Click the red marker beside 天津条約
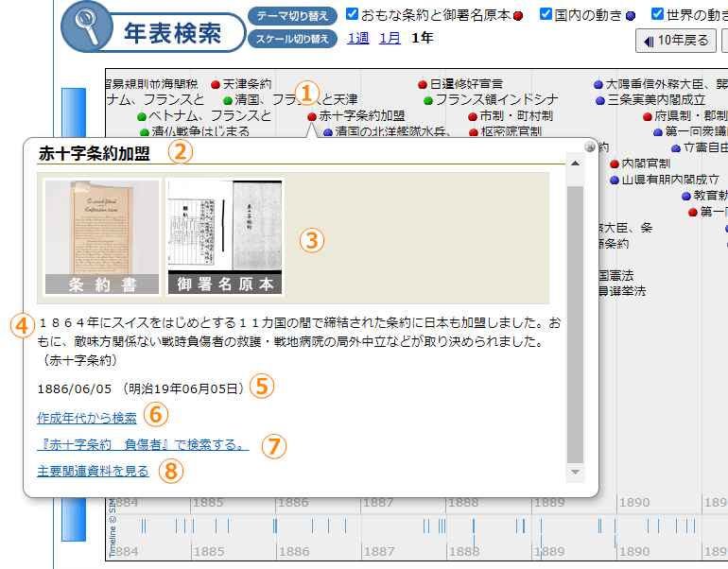 point(216,84)
